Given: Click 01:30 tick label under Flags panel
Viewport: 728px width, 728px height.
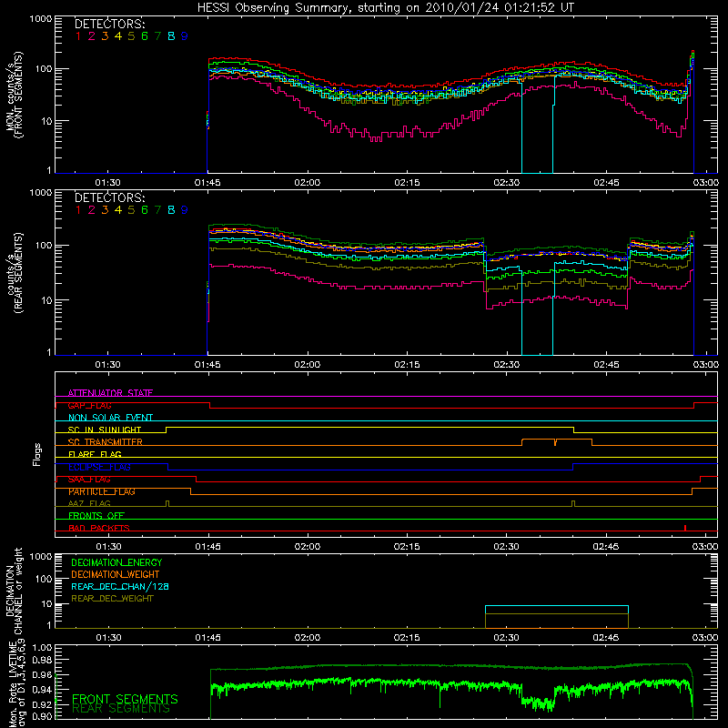Looking at the screenshot, I should [x=108, y=547].
